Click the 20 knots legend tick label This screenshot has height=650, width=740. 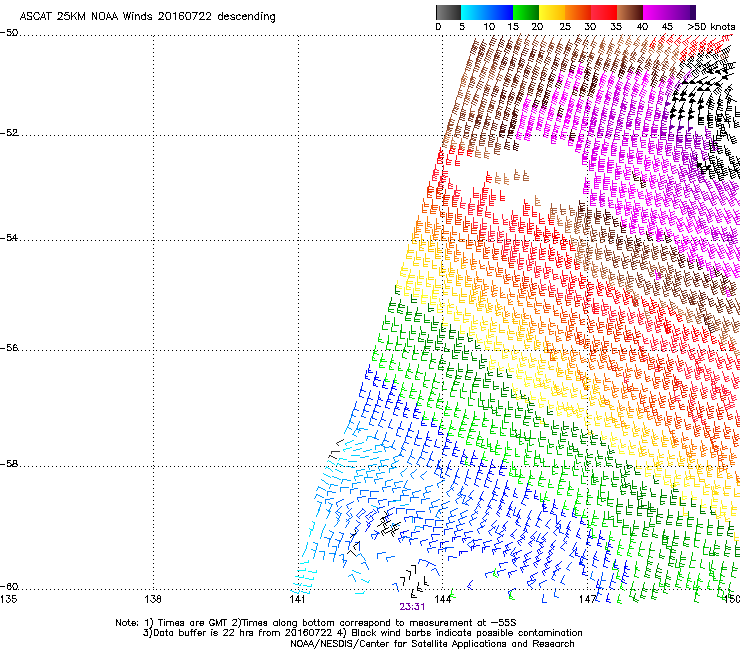coord(537,27)
